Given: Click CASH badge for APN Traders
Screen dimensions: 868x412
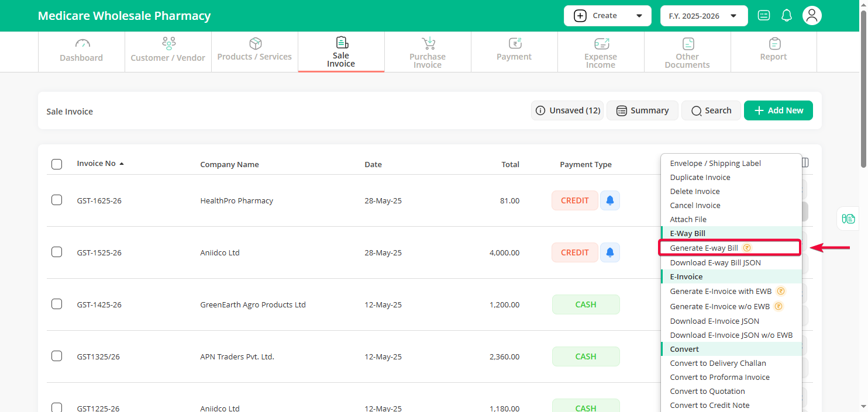Looking at the screenshot, I should [585, 356].
